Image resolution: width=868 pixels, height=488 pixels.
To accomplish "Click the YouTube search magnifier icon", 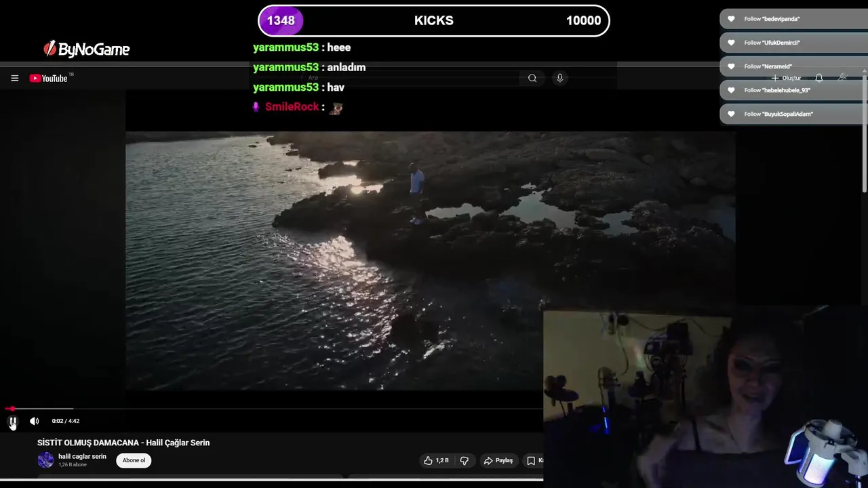I will coord(532,78).
